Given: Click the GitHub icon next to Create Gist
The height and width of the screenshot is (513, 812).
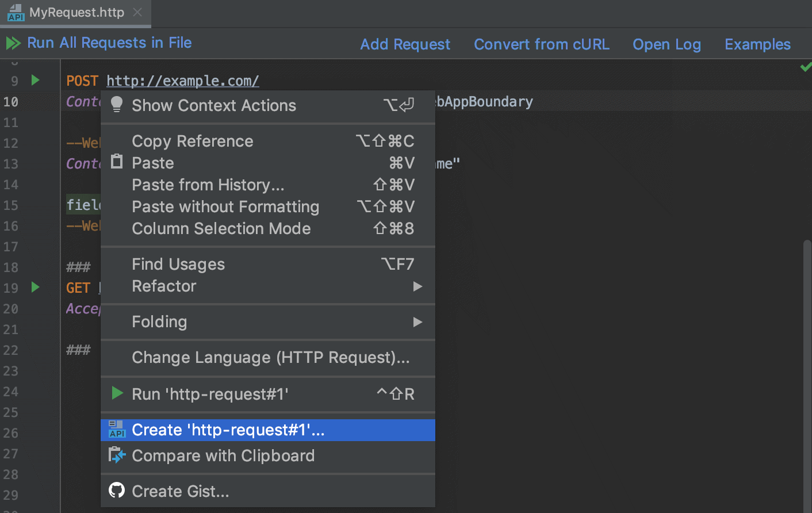Looking at the screenshot, I should coord(117,490).
